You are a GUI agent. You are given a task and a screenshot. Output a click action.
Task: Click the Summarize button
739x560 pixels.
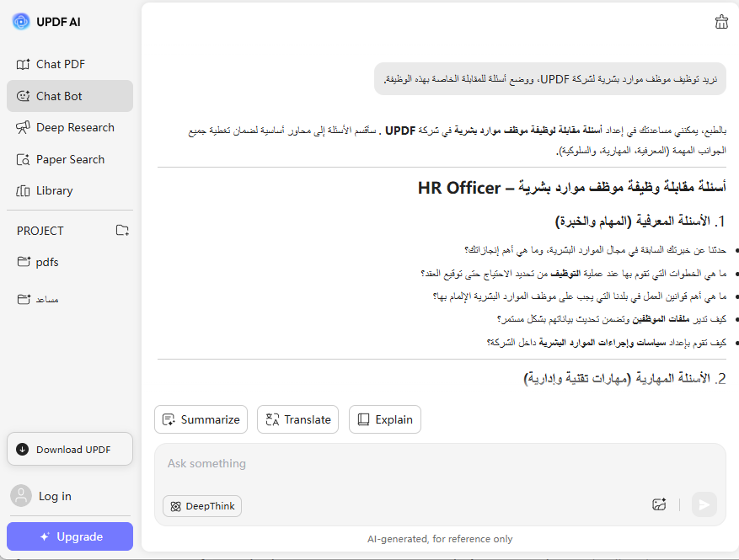tap(201, 419)
